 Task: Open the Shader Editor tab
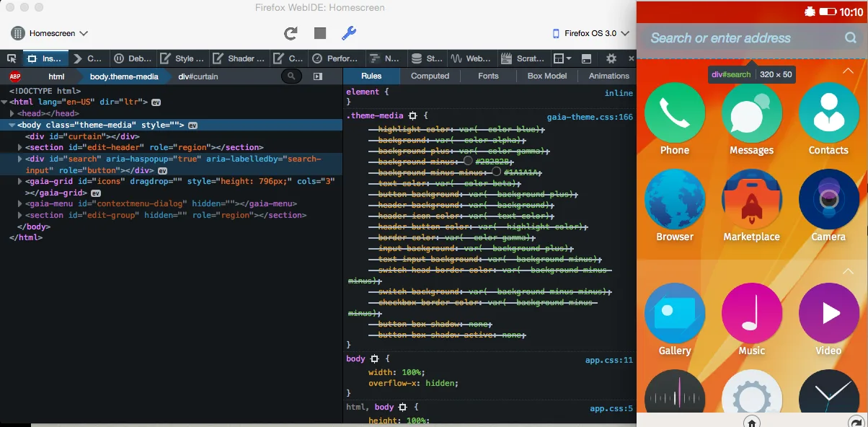point(239,58)
